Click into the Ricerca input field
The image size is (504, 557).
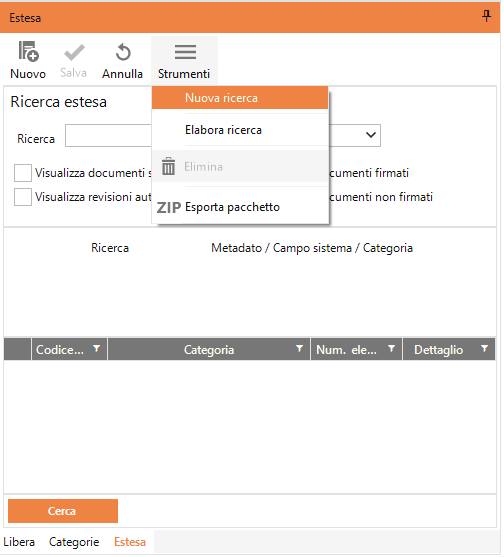click(x=108, y=135)
